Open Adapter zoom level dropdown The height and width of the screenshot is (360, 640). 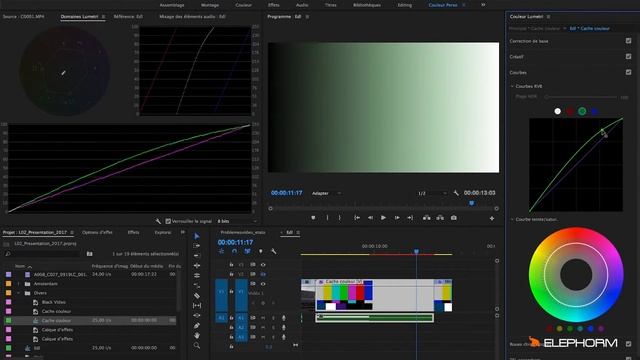[x=327, y=193]
